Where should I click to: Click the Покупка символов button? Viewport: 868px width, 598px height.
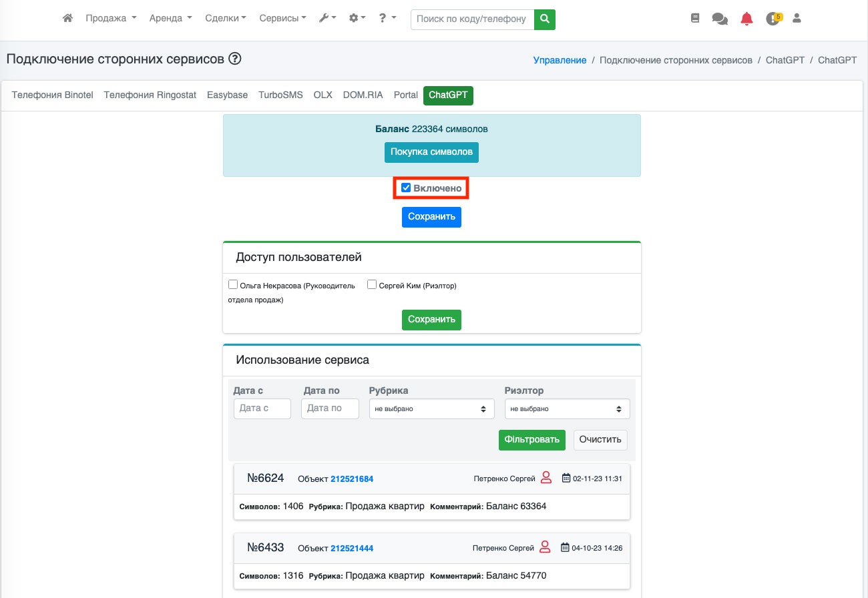(431, 152)
